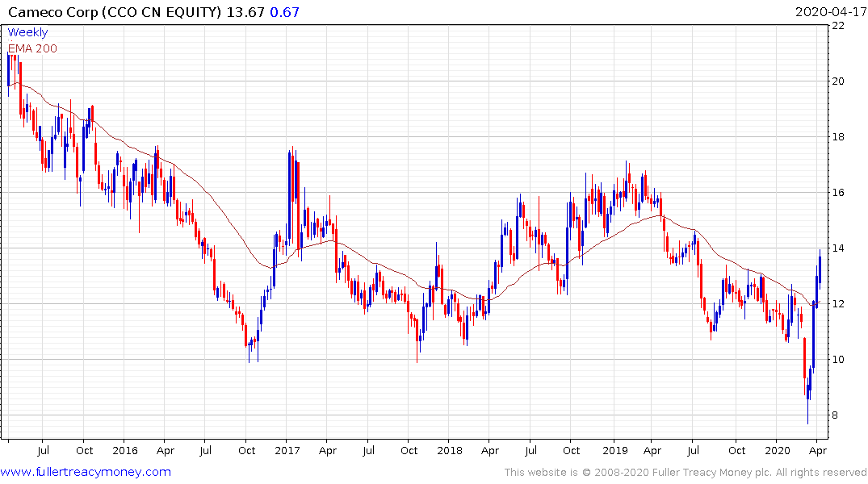This screenshot has width=868, height=484.
Task: Jump to the 2018 time axis label
Action: coord(450,450)
